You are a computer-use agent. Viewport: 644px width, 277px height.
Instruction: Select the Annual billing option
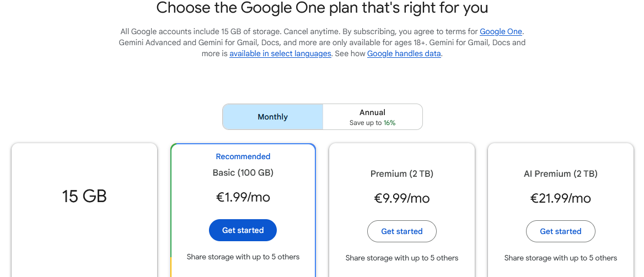coord(372,117)
